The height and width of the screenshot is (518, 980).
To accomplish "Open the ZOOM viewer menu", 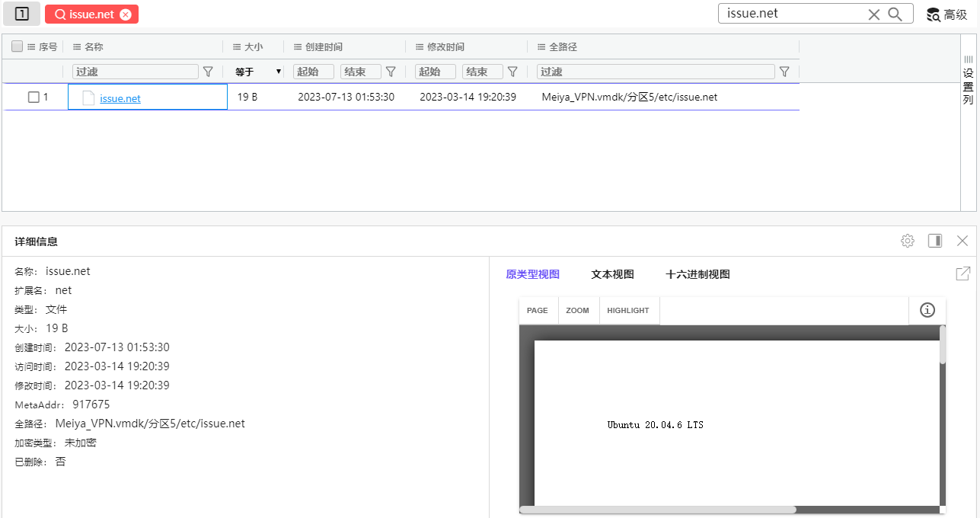I will pyautogui.click(x=578, y=311).
